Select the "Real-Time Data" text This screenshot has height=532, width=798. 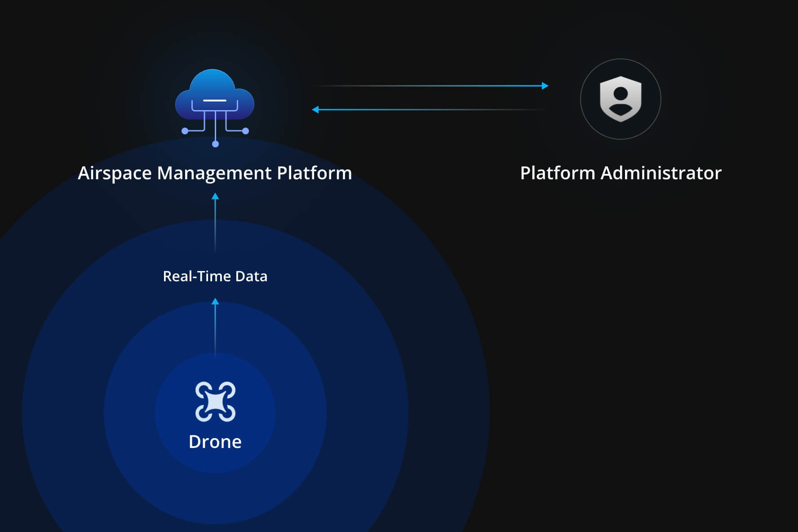point(215,276)
